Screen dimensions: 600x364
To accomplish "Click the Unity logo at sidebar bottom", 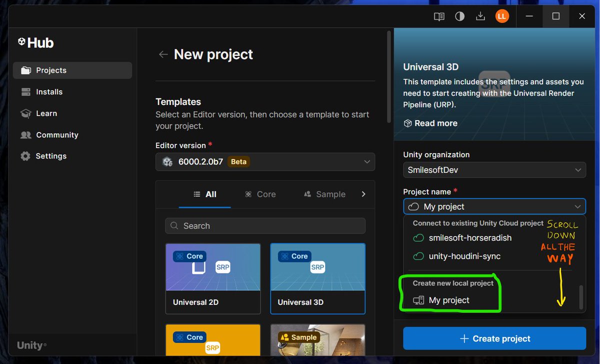I will [31, 345].
